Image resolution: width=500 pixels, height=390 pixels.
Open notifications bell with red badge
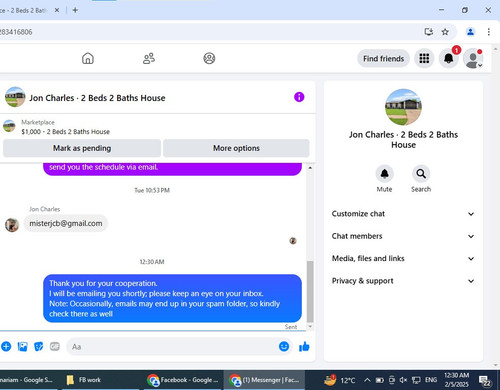pos(449,58)
